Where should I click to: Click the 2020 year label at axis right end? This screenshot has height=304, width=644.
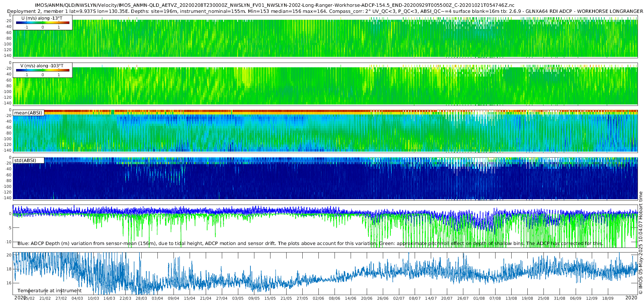[631, 298]
